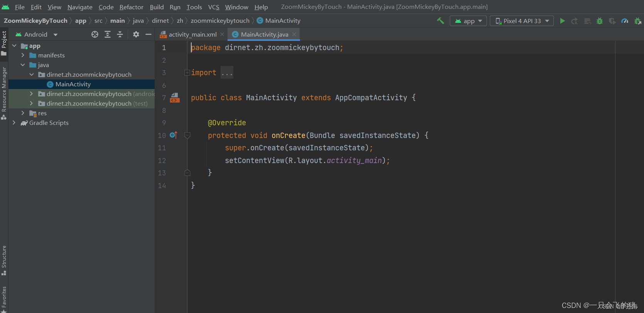
Task: Click the override gutter icon on line 10
Action: tap(174, 135)
